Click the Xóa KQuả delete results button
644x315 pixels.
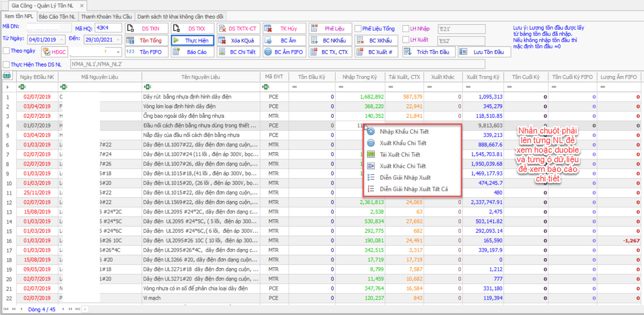pyautogui.click(x=239, y=40)
